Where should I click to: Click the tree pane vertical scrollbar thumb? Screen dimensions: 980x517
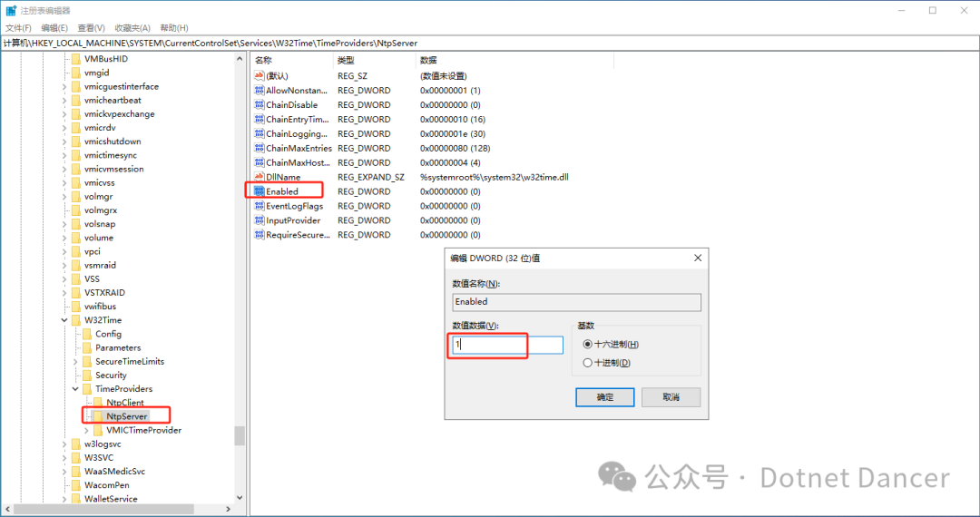[x=240, y=435]
